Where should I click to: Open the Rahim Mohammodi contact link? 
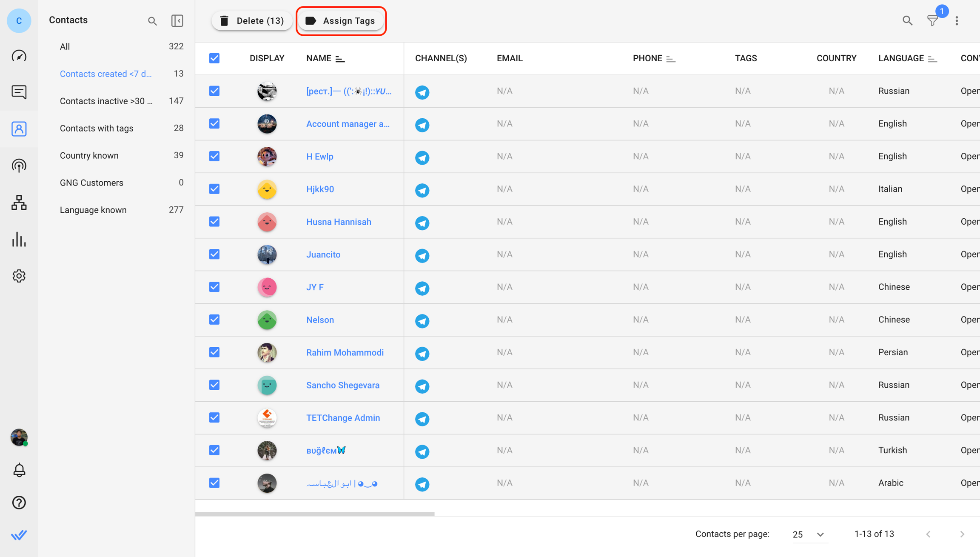pos(345,352)
